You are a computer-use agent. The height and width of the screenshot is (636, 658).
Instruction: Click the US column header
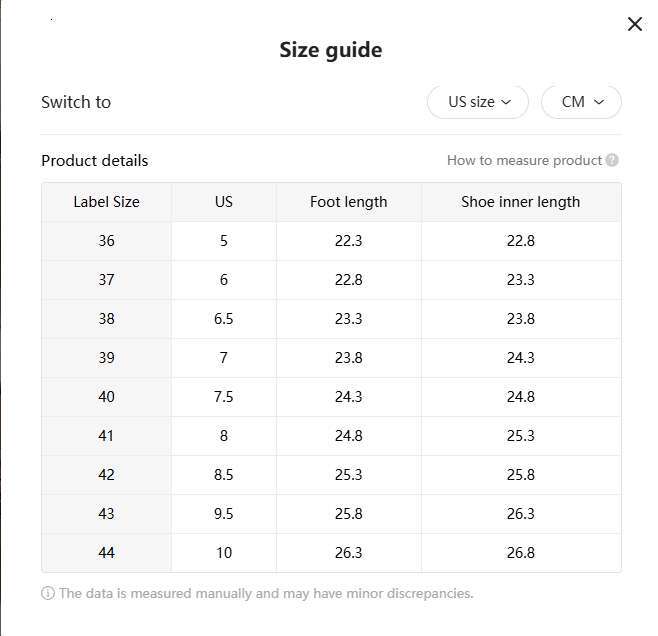click(224, 202)
